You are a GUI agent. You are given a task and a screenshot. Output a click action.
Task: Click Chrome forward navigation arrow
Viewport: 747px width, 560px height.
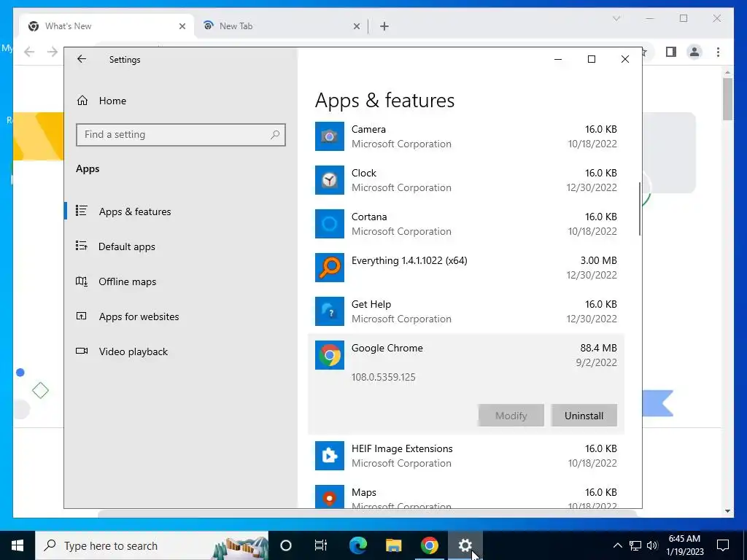coord(53,52)
